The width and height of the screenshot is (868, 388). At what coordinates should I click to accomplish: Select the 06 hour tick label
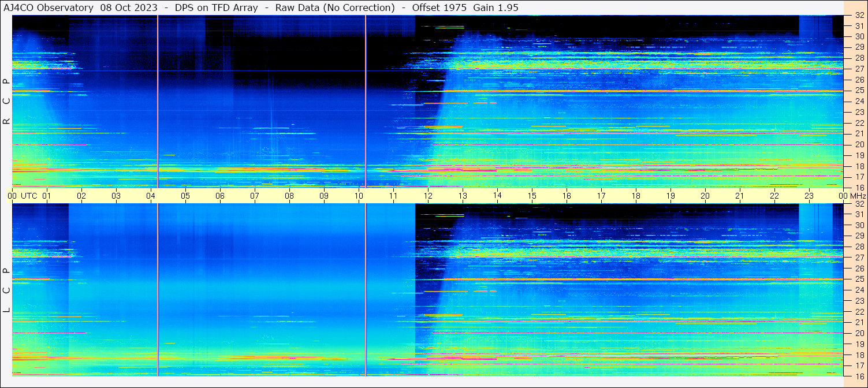(220, 196)
